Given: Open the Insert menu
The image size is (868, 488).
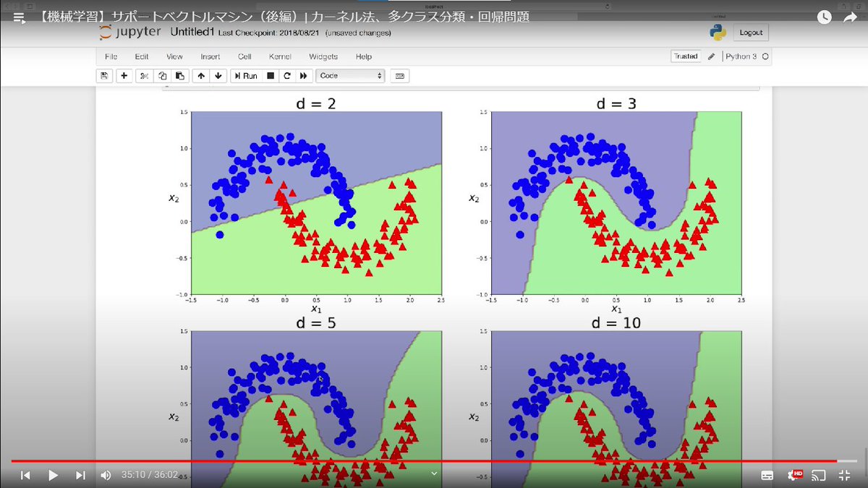Looking at the screenshot, I should tap(210, 56).
